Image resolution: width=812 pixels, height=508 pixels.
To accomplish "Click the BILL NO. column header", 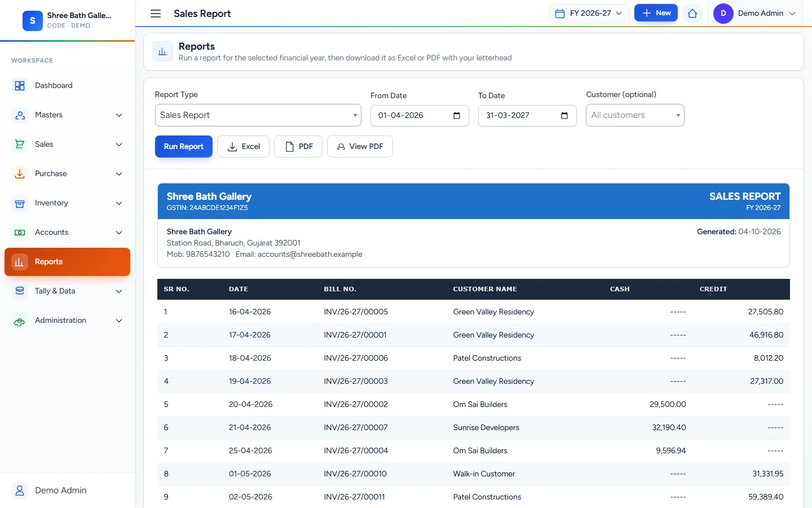I will [x=340, y=289].
